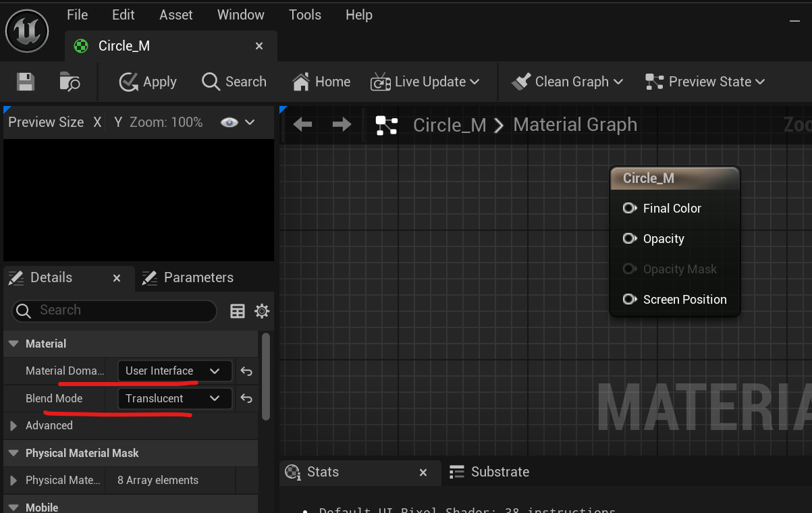Close the Details tab
Viewport: 812px width, 513px height.
pos(117,278)
